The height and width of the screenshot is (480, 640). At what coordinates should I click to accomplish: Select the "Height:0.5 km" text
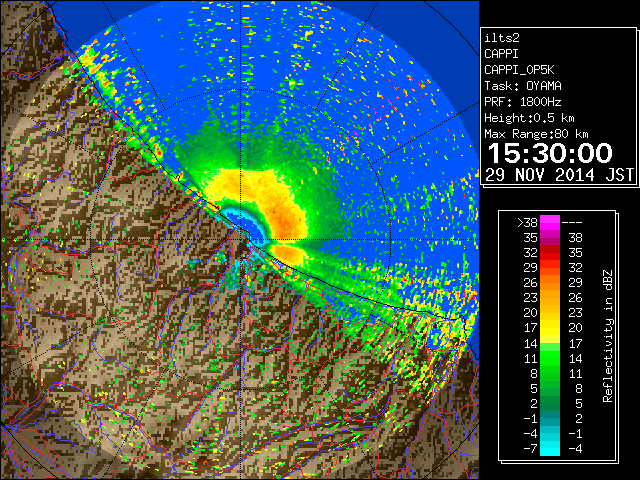529,118
